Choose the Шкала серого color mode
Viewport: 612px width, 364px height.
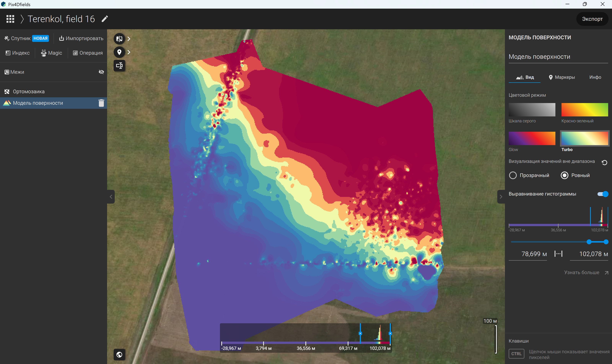[x=532, y=110]
